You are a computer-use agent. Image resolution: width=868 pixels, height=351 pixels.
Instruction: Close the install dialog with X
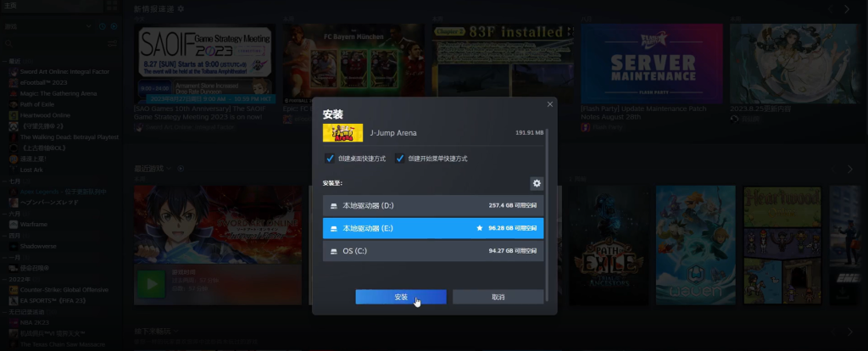tap(549, 104)
